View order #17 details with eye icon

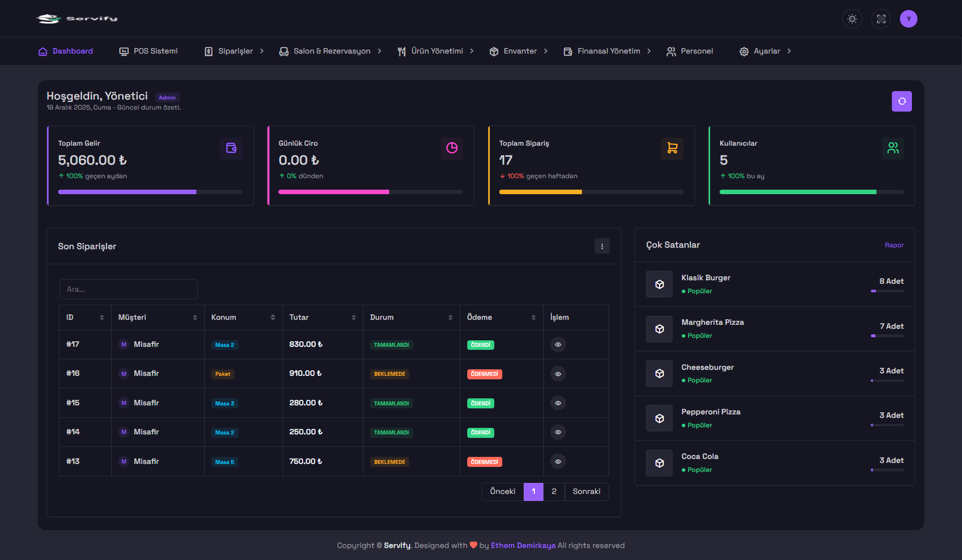pyautogui.click(x=558, y=345)
